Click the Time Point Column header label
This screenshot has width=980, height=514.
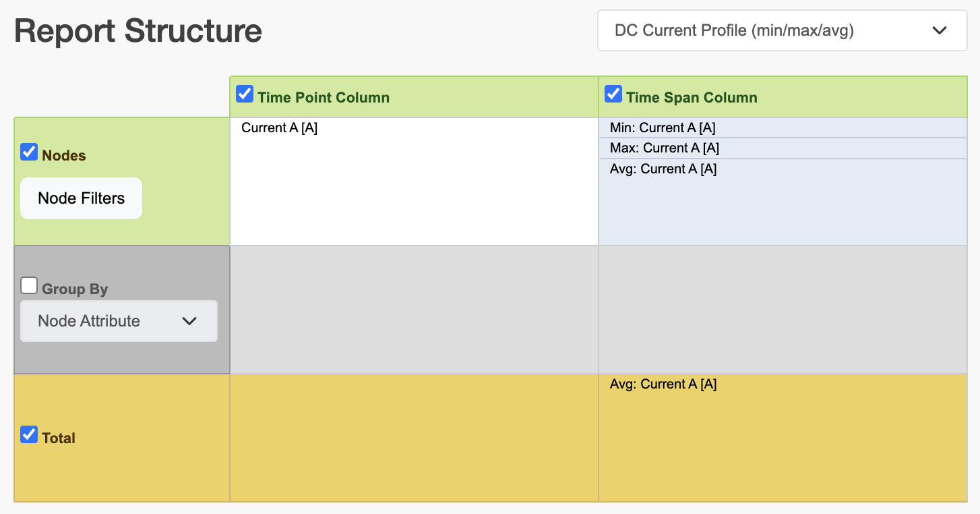tap(323, 97)
